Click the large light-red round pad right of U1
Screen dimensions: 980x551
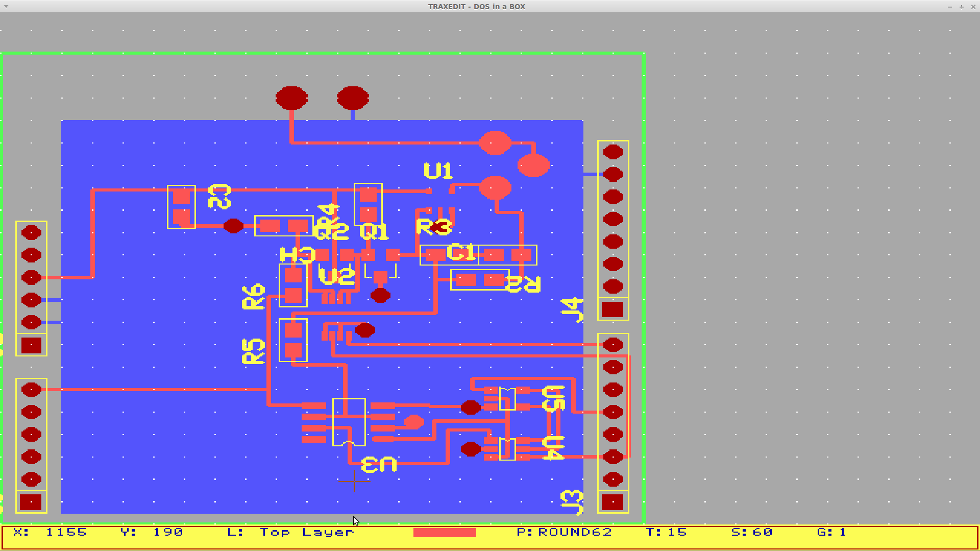coord(495,188)
